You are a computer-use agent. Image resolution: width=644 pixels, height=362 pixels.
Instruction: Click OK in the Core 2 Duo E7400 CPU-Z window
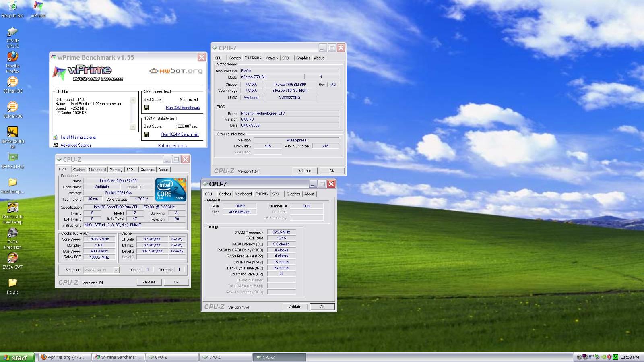[x=176, y=282]
